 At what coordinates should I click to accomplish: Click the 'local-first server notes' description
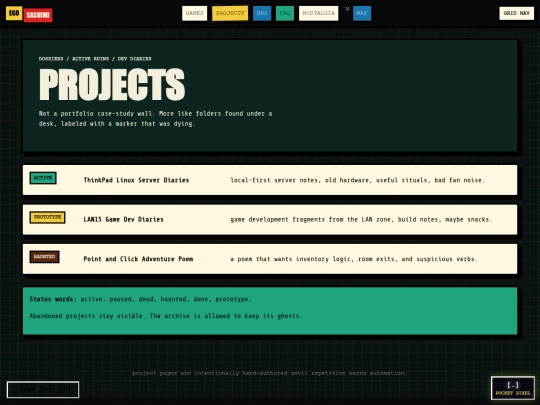pyautogui.click(x=357, y=180)
